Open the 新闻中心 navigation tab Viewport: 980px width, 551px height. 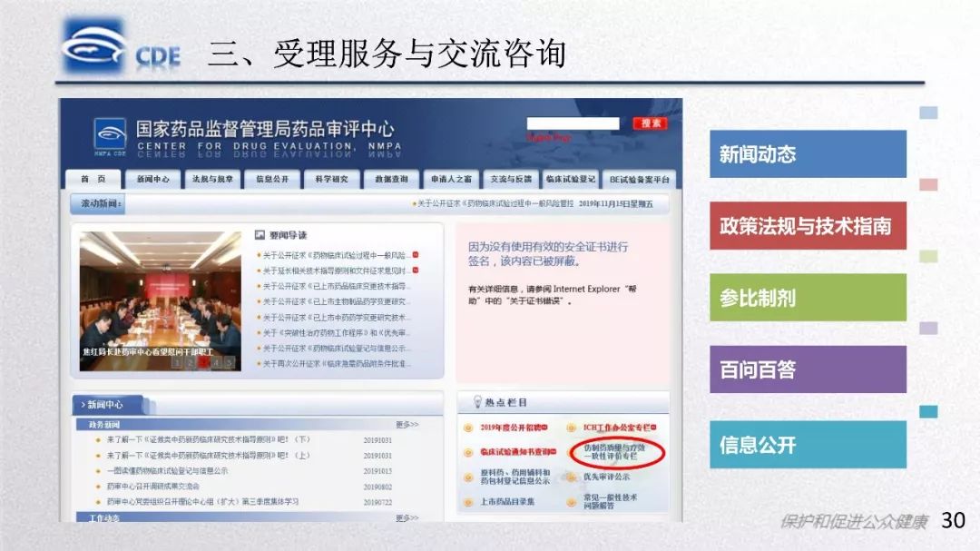[153, 179]
